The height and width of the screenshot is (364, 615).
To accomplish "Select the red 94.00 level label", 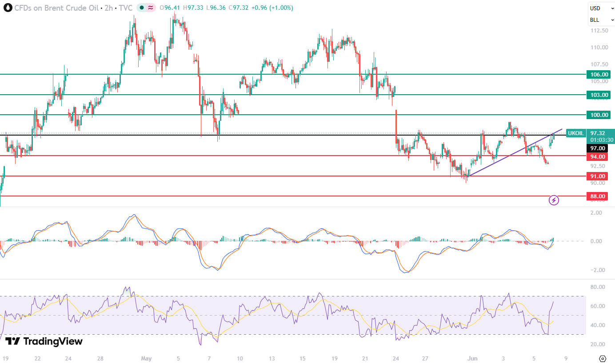I will (x=598, y=156).
